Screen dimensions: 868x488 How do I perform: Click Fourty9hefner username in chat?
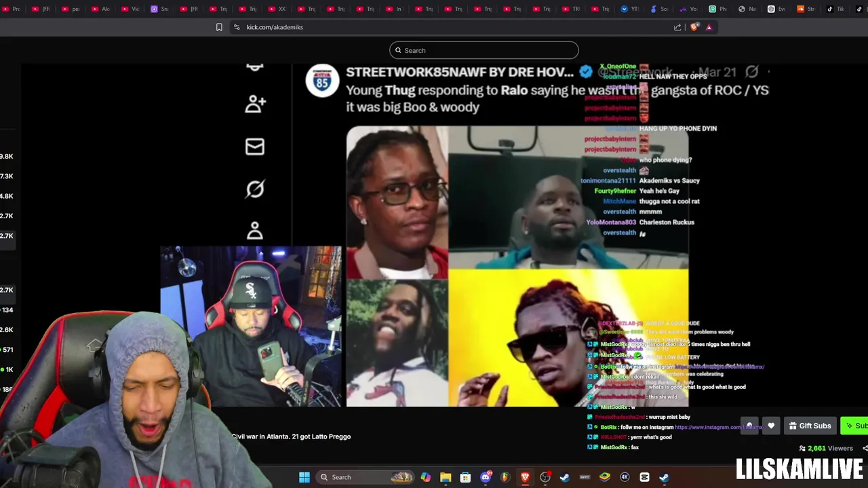click(x=615, y=191)
